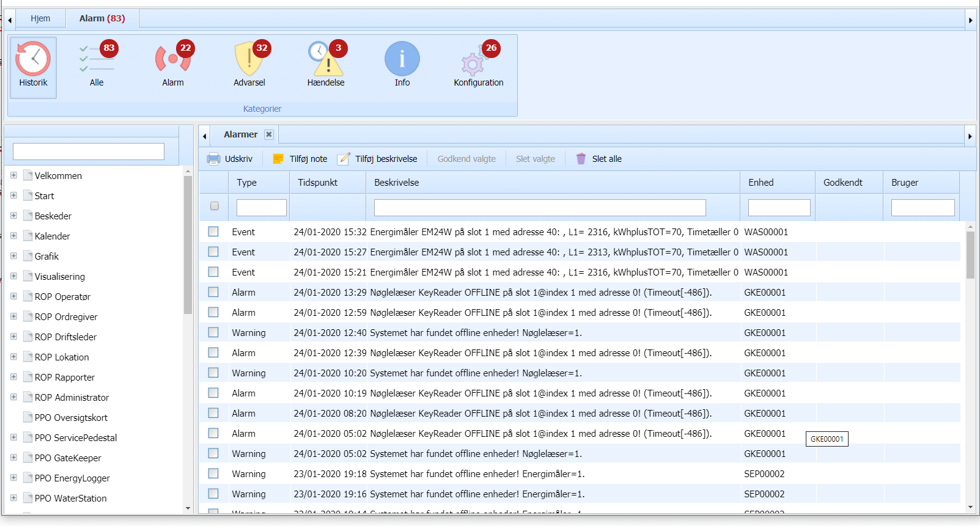Expand the PPO EnergyLogger tree node
Viewport: 980px width, 526px height.
click(x=13, y=478)
